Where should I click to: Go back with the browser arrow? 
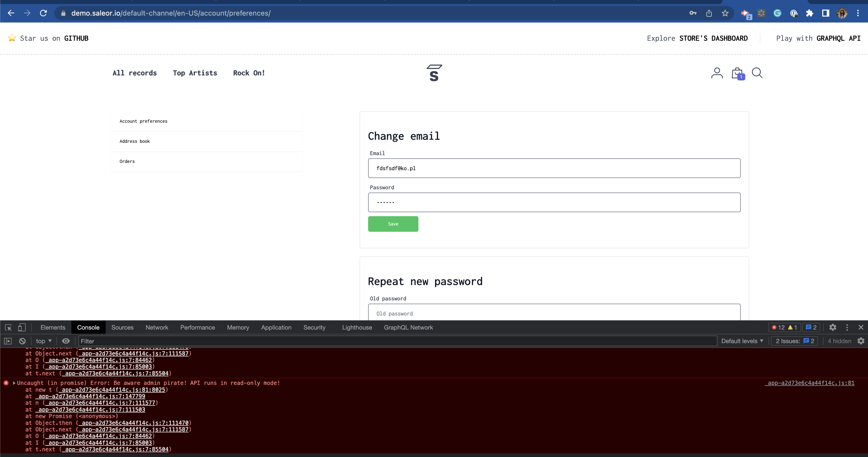tap(11, 13)
